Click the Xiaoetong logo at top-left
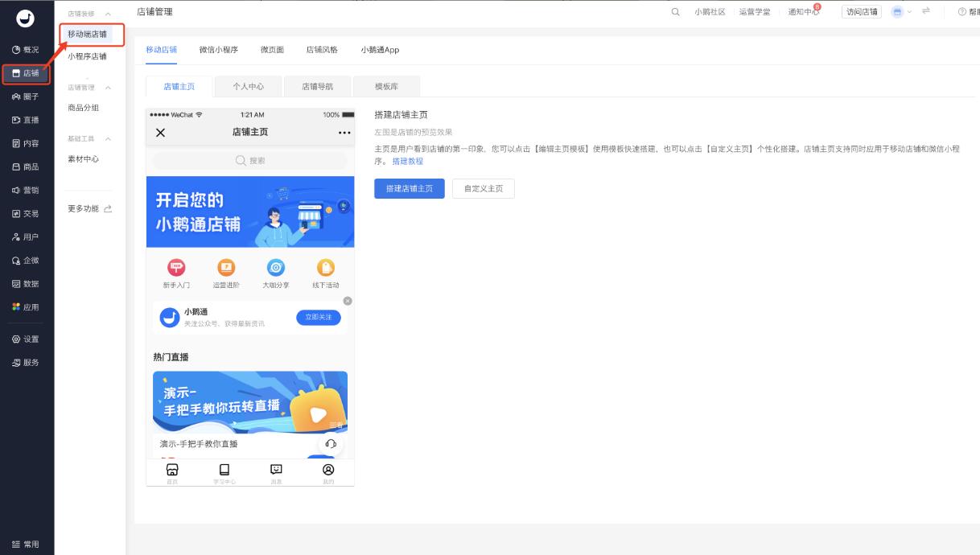The image size is (980, 555). (25, 18)
